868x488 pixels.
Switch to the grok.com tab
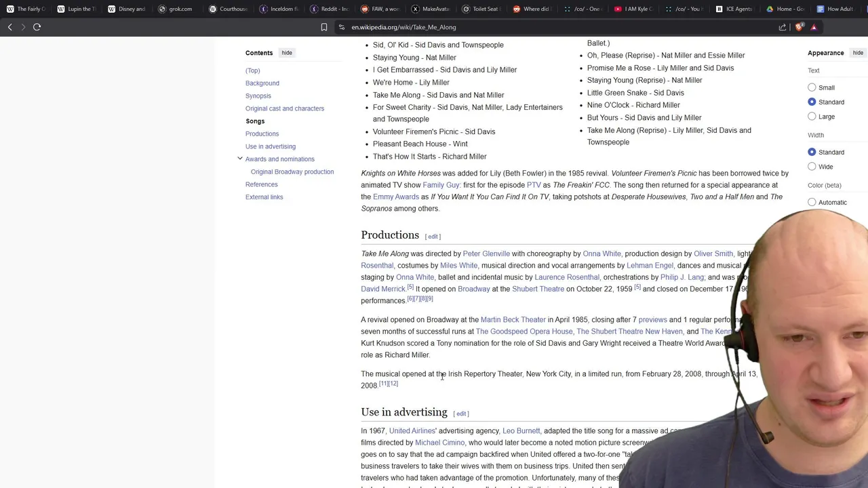point(176,9)
